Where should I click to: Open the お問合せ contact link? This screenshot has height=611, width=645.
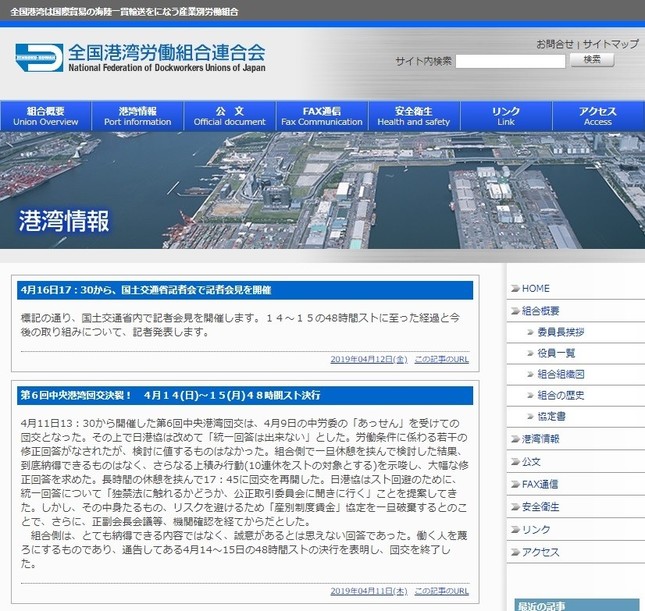(555, 44)
